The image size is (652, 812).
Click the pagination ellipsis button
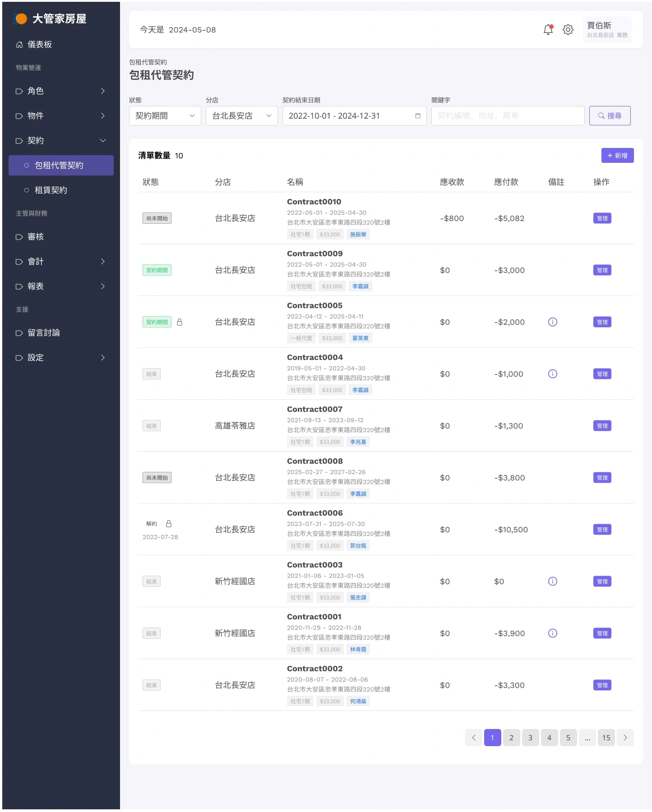click(587, 738)
